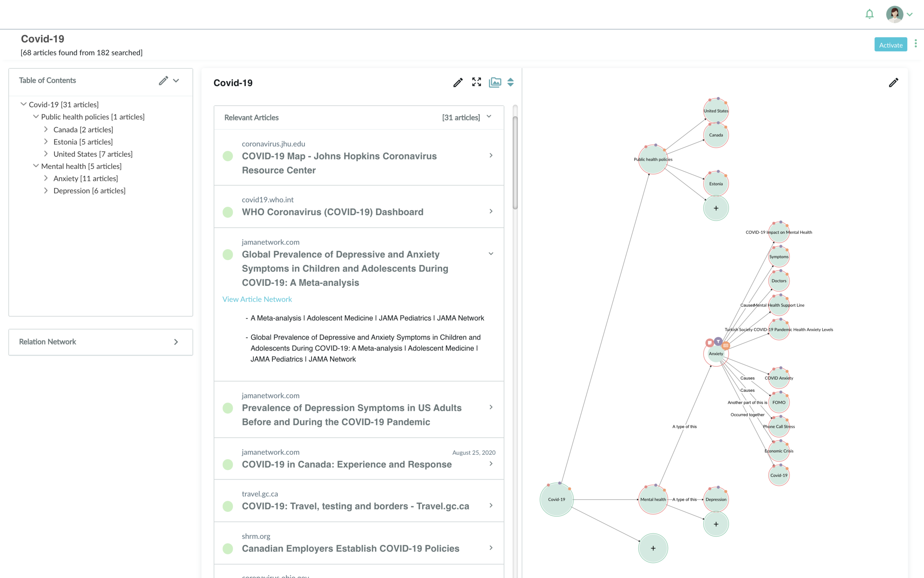Click the red sticky note icon on the Anxiety node
The width and height of the screenshot is (924, 578).
[709, 342]
